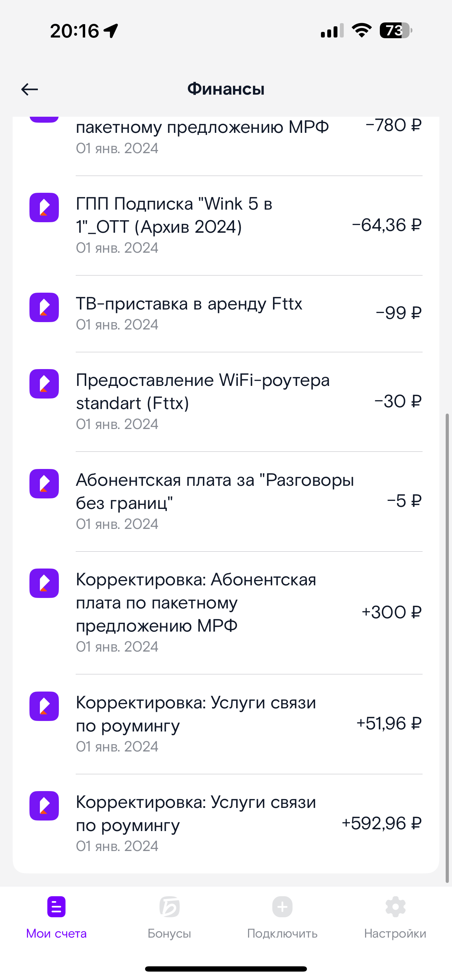
Task: Tap the +592,96 ₽ amount
Action: pos(382,823)
